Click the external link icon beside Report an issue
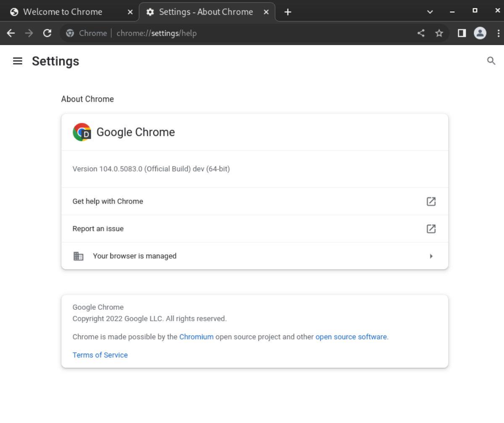504x423 pixels. 431,229
